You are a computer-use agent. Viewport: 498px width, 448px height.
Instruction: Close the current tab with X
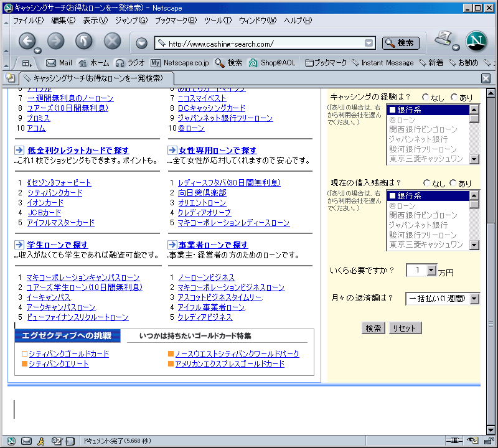(x=486, y=78)
